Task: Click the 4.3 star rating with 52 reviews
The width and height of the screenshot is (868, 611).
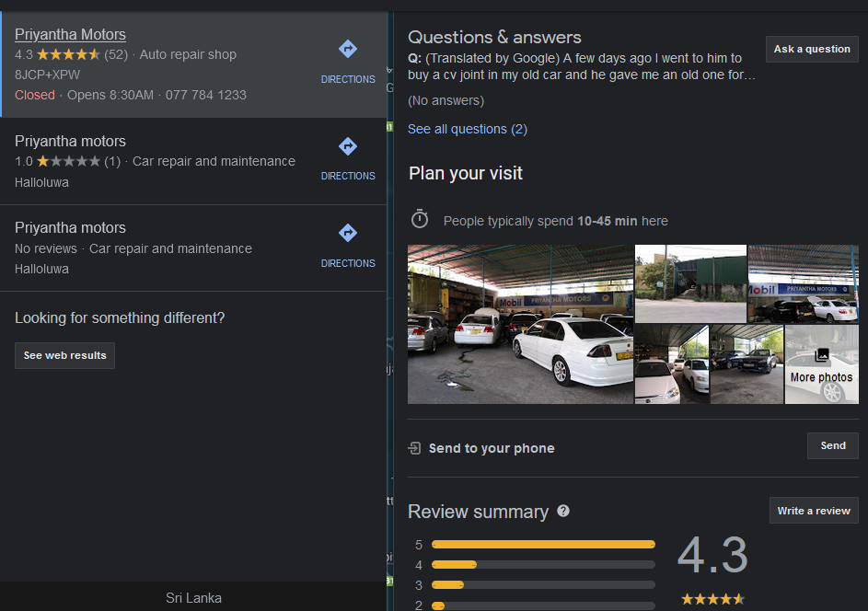Action: pyautogui.click(x=71, y=54)
